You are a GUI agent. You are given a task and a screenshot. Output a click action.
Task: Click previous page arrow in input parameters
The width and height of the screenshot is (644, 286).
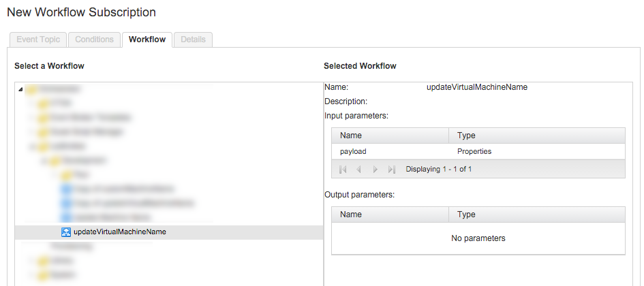coord(359,169)
